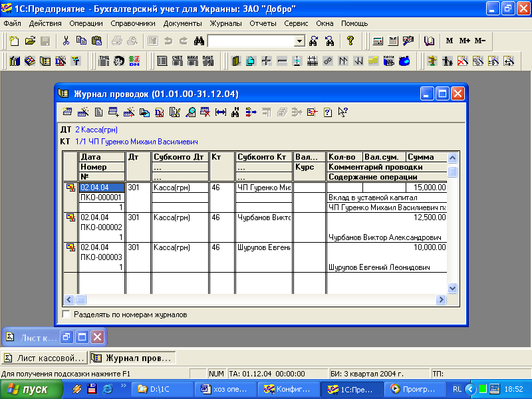Click the yellow question mark Help icon
Screen dimensions: 532x399
350,41
